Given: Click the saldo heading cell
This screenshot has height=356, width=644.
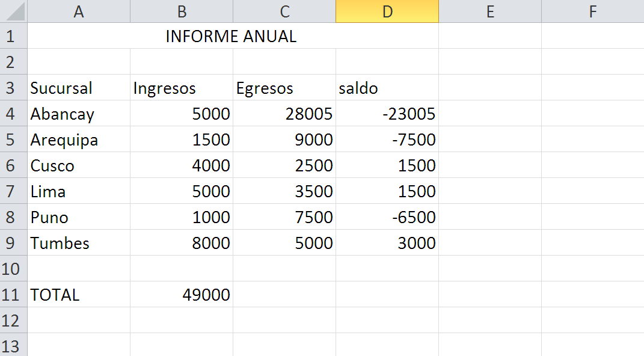Looking at the screenshot, I should 387,88.
